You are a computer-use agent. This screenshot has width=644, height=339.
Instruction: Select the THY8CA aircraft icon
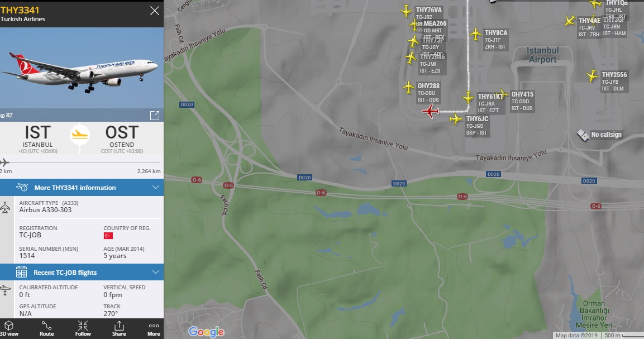click(x=476, y=34)
